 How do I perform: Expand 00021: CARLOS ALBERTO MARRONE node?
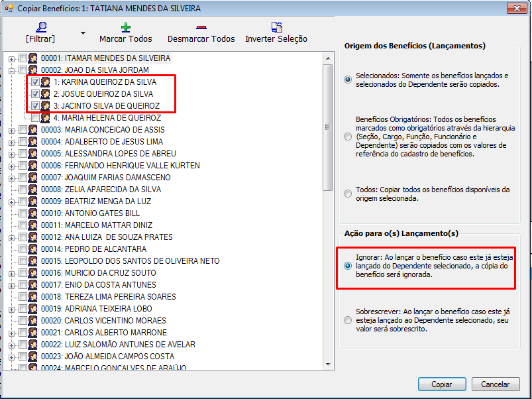click(x=11, y=333)
